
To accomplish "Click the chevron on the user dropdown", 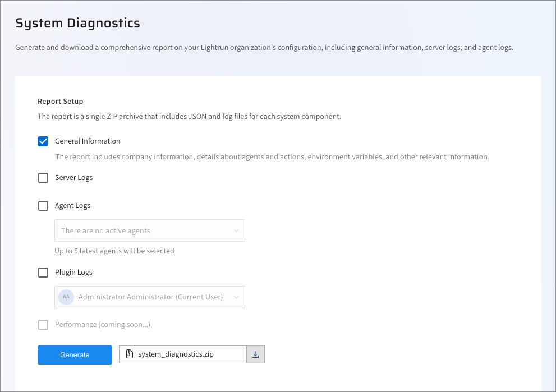I will click(236, 297).
